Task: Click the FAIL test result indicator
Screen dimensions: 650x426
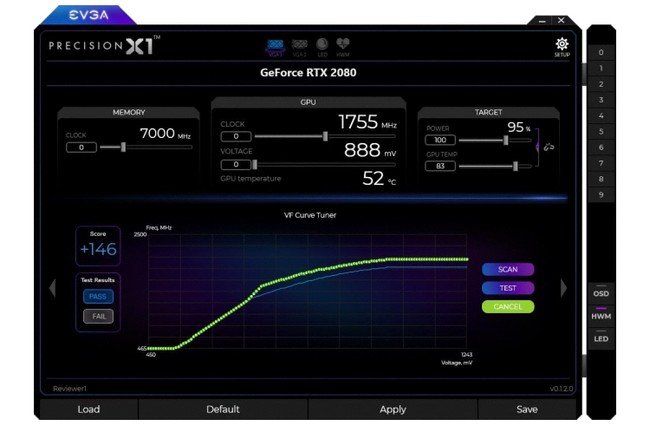Action: click(98, 317)
